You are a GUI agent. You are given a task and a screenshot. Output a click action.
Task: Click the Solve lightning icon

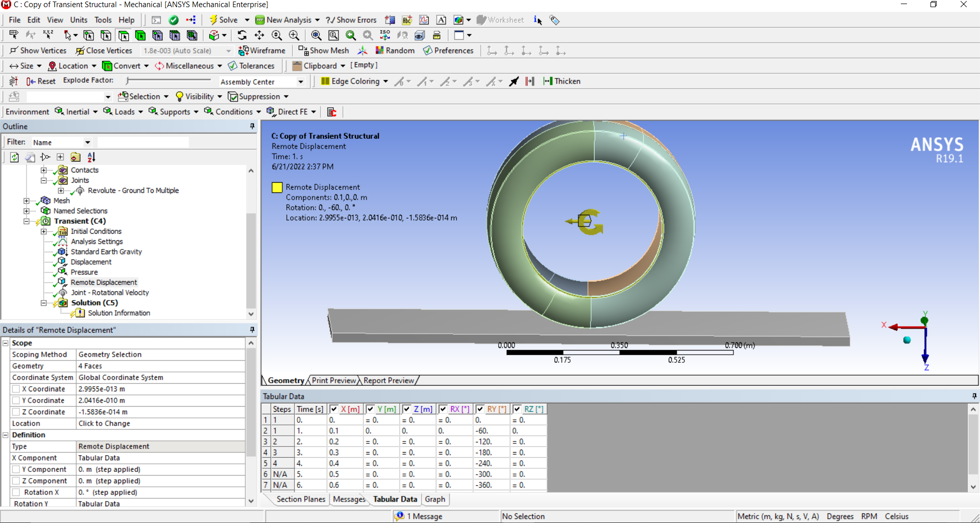[213, 20]
